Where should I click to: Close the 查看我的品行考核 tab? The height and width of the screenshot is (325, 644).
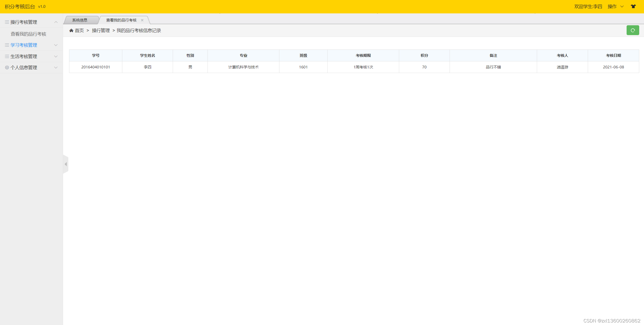[x=142, y=20]
